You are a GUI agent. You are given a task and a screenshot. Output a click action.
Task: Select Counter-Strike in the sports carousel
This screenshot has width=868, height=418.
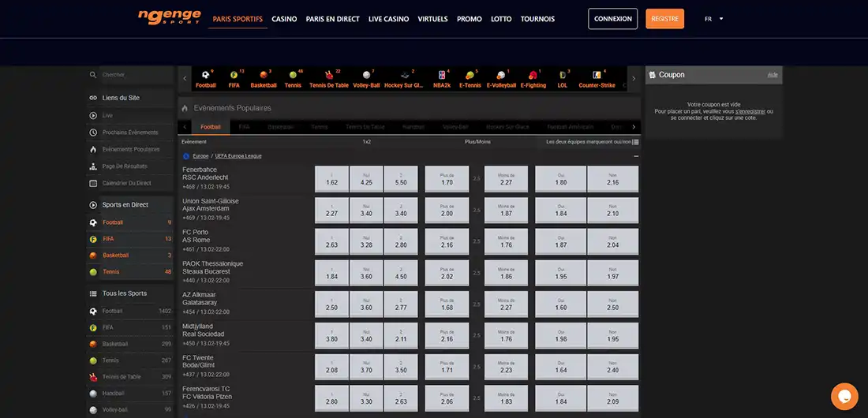click(597, 78)
